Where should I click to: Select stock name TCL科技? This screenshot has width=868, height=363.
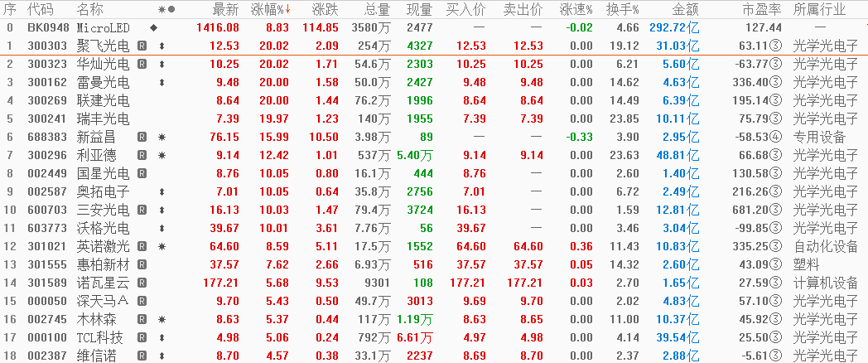(x=100, y=338)
